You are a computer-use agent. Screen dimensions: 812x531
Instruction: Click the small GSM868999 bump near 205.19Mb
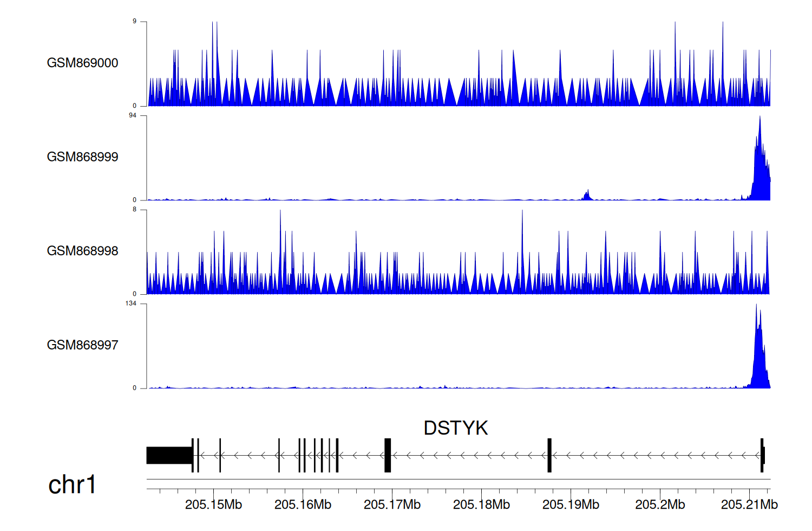587,196
